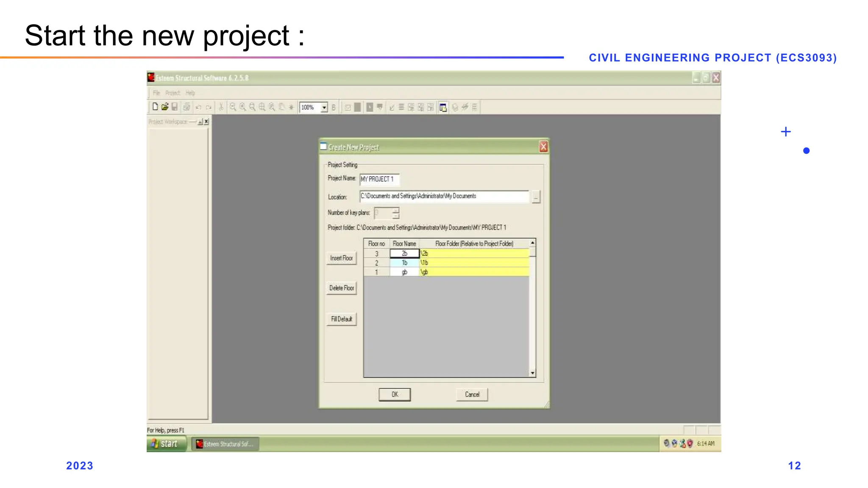Click the Undo arrow icon

pos(198,107)
